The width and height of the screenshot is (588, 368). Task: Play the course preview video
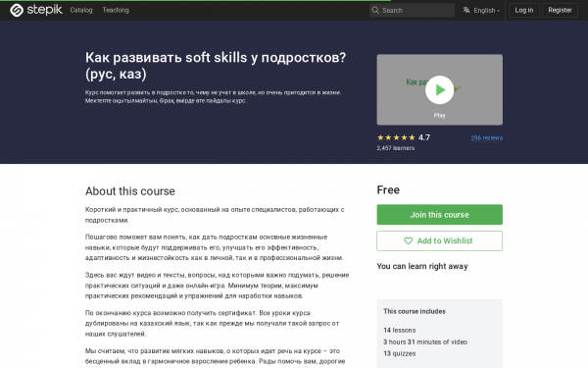pos(439,89)
